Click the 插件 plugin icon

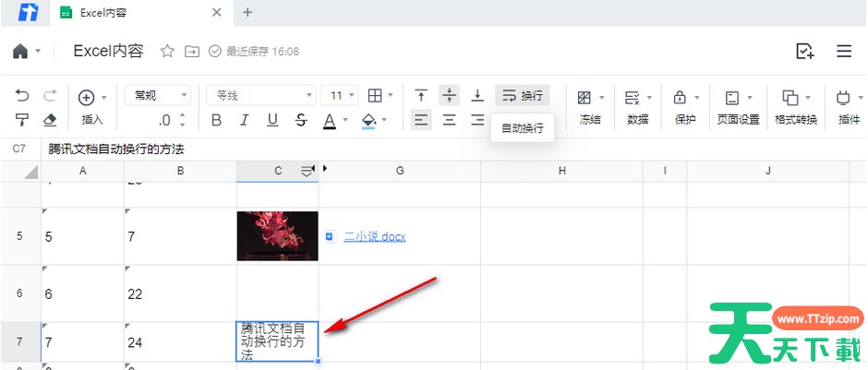click(x=843, y=98)
